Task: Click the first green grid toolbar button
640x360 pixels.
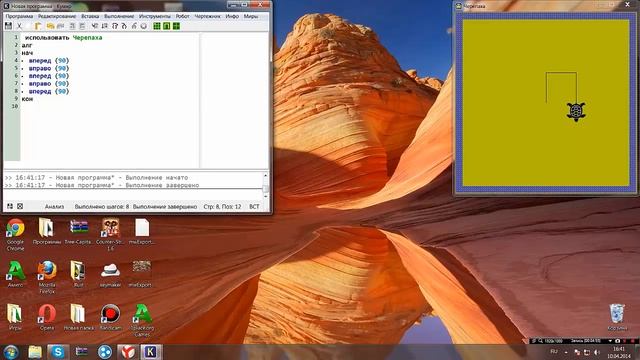Action: [157, 26]
